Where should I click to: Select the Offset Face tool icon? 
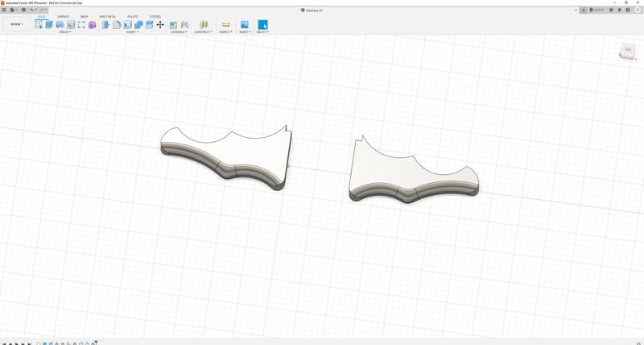click(150, 25)
